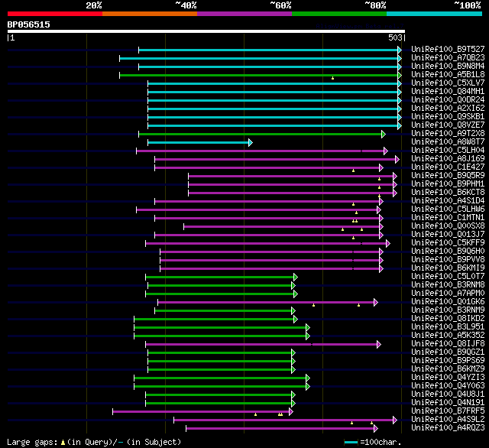The image size is (489, 448).
Task: Select the UniRef100_B9Q6H0 label
Action: click(x=448, y=252)
